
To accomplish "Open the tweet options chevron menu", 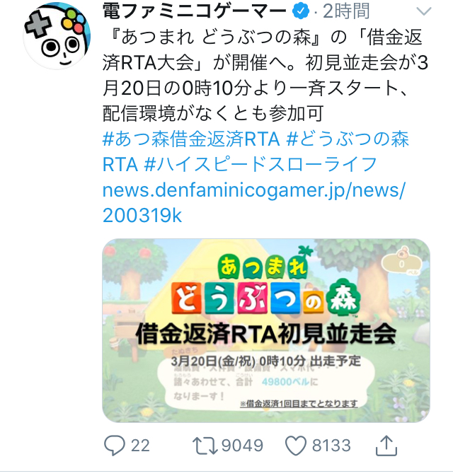I will (423, 11).
